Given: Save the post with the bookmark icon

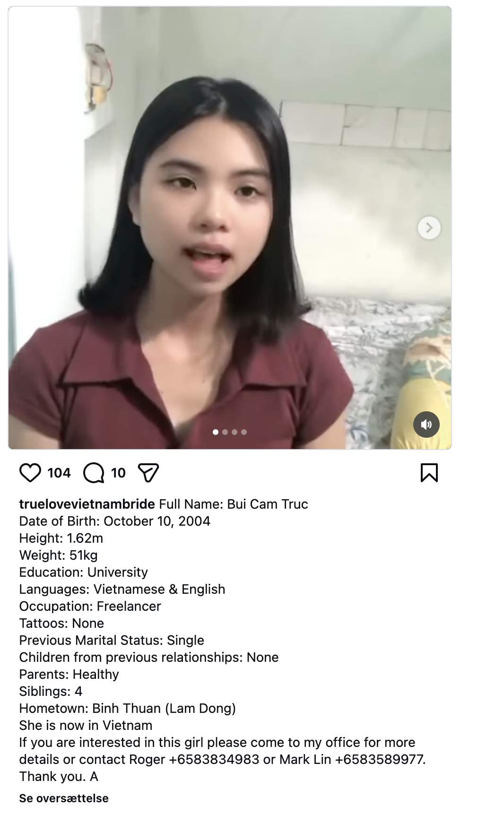Looking at the screenshot, I should pos(429,473).
